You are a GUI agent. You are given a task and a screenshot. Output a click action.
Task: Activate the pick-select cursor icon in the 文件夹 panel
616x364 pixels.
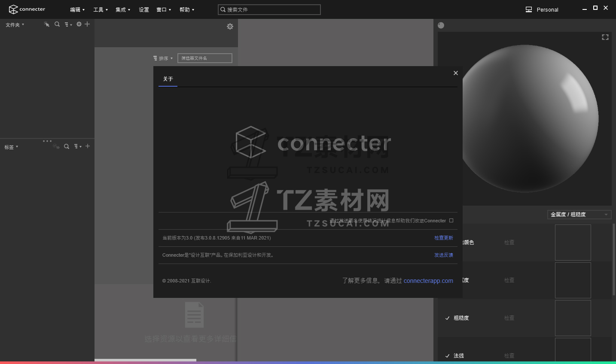click(46, 24)
